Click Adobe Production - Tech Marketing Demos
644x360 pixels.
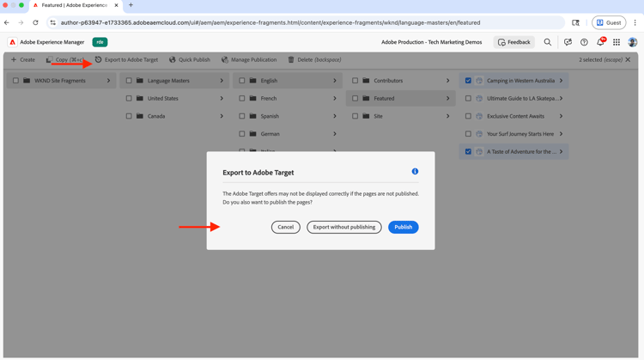(431, 42)
